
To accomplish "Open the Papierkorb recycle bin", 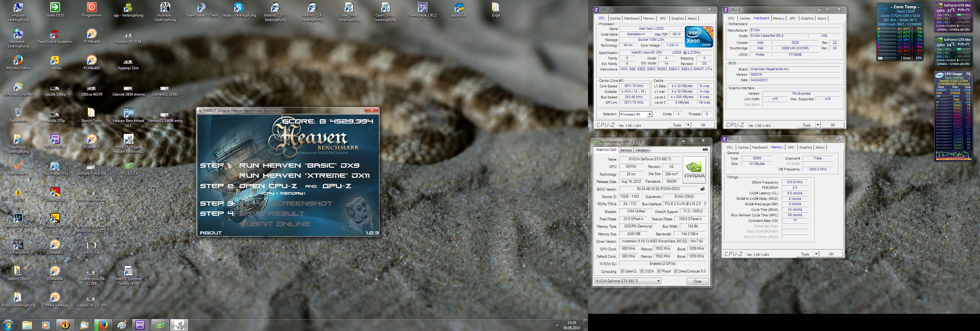I will pos(18,115).
